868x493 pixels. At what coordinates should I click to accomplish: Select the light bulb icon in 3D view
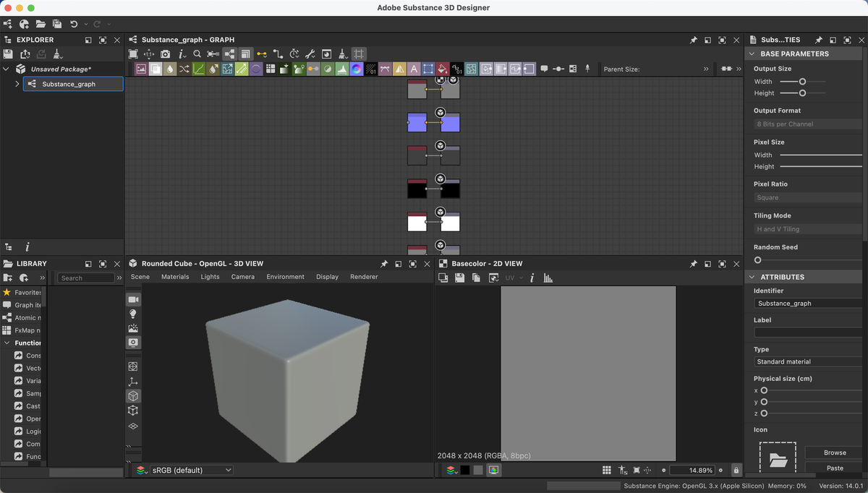133,313
